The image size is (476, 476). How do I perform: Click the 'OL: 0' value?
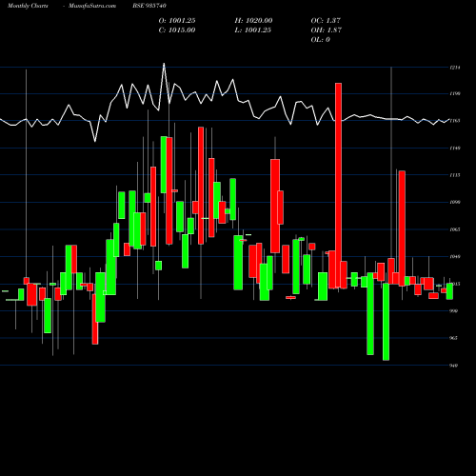(x=321, y=40)
